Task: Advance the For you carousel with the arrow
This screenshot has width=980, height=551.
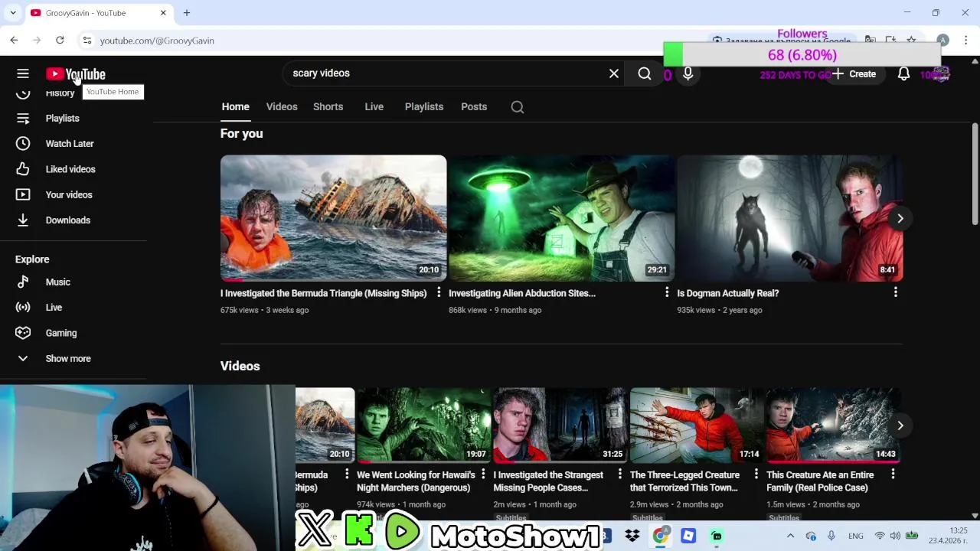Action: 900,219
